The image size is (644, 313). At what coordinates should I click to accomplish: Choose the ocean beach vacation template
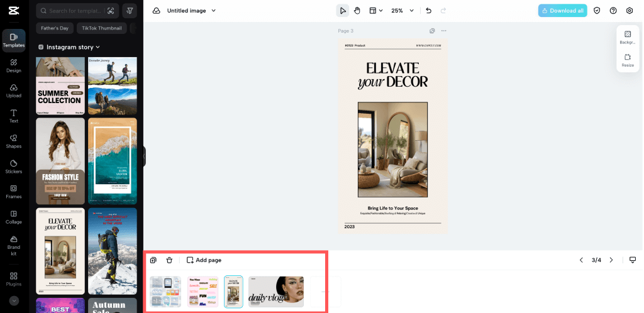pyautogui.click(x=113, y=162)
